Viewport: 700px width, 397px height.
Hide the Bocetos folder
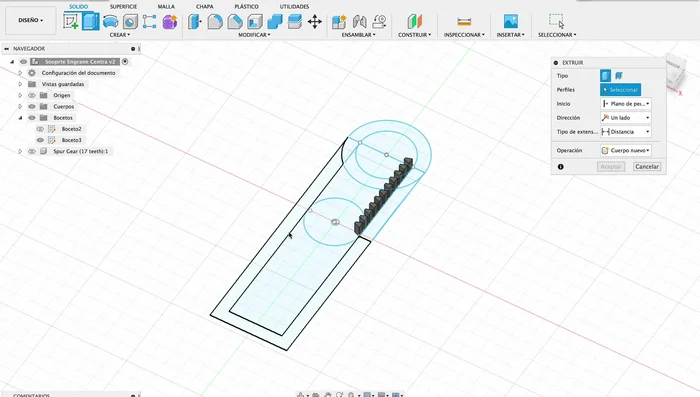click(x=32, y=118)
